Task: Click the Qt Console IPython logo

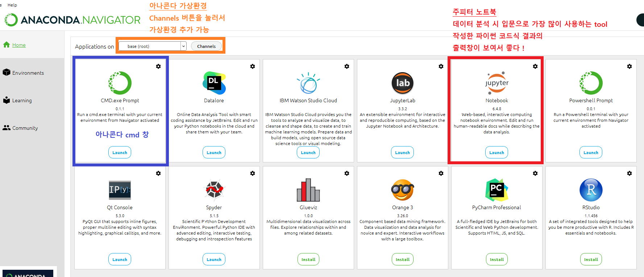Action: coord(120,190)
